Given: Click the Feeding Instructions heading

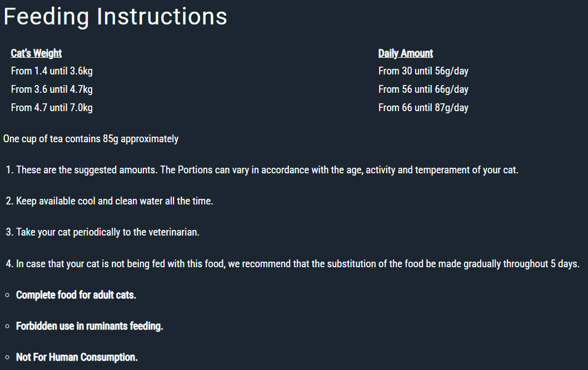Looking at the screenshot, I should pyautogui.click(x=115, y=17).
